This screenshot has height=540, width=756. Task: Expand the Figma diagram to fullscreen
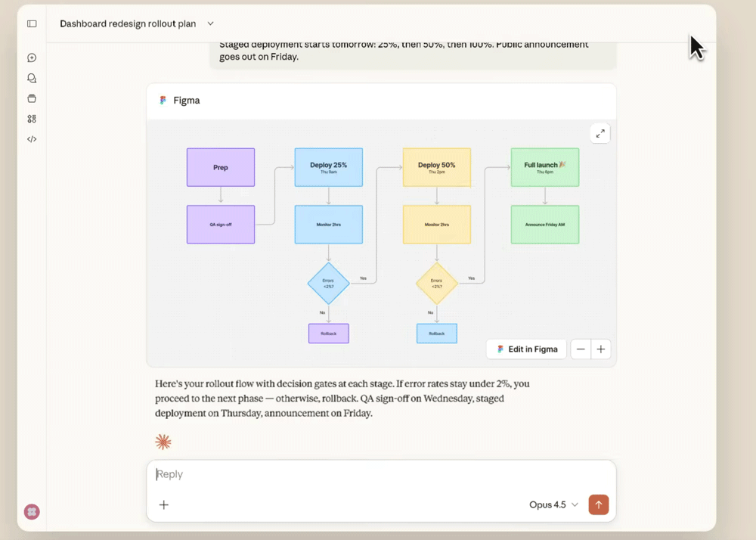click(x=600, y=134)
